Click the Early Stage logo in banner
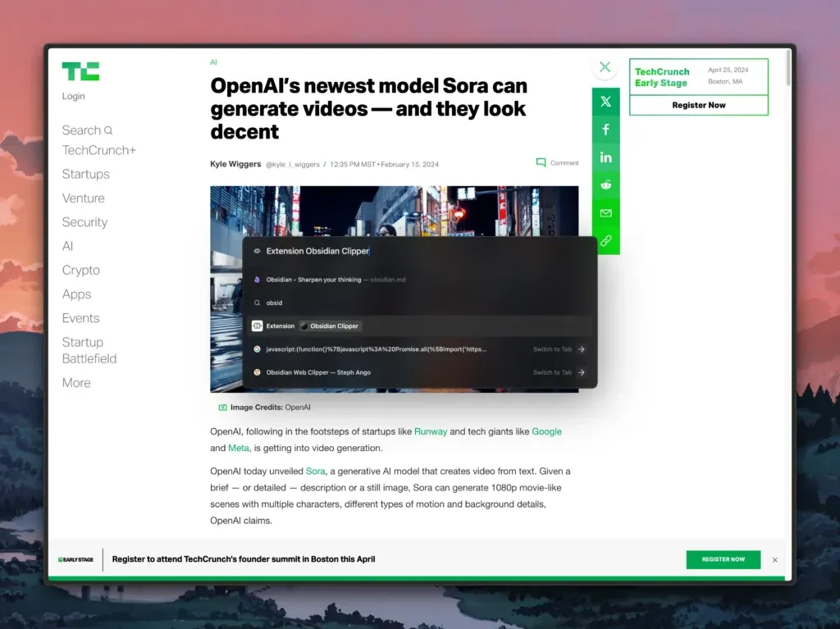Screen dimensions: 840x629 (75, 559)
